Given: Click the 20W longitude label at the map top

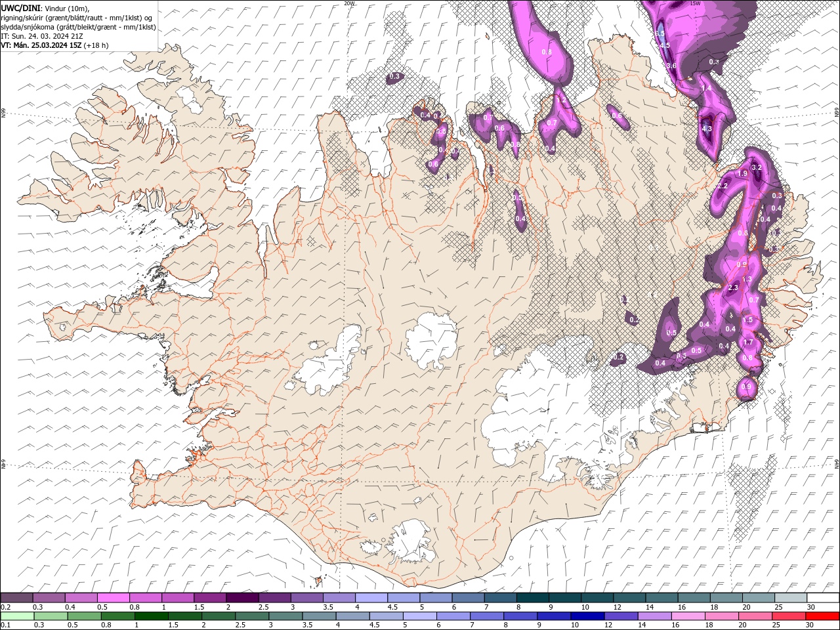Looking at the screenshot, I should click(349, 3).
